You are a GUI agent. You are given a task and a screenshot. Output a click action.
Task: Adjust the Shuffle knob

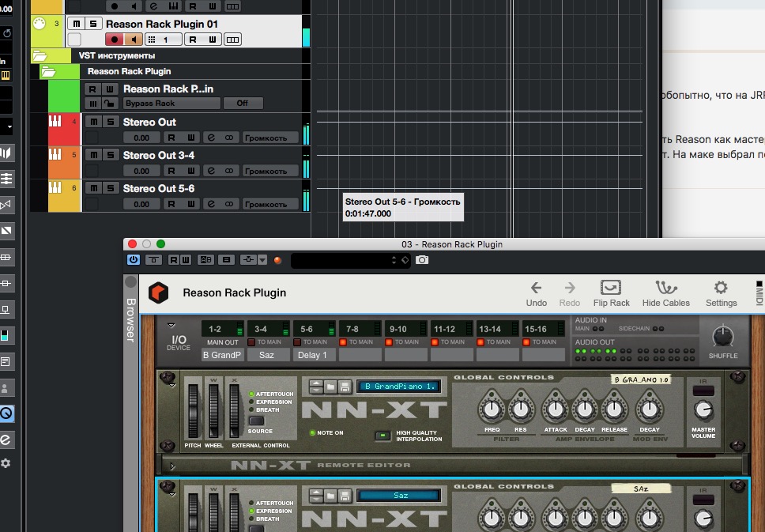pyautogui.click(x=722, y=337)
